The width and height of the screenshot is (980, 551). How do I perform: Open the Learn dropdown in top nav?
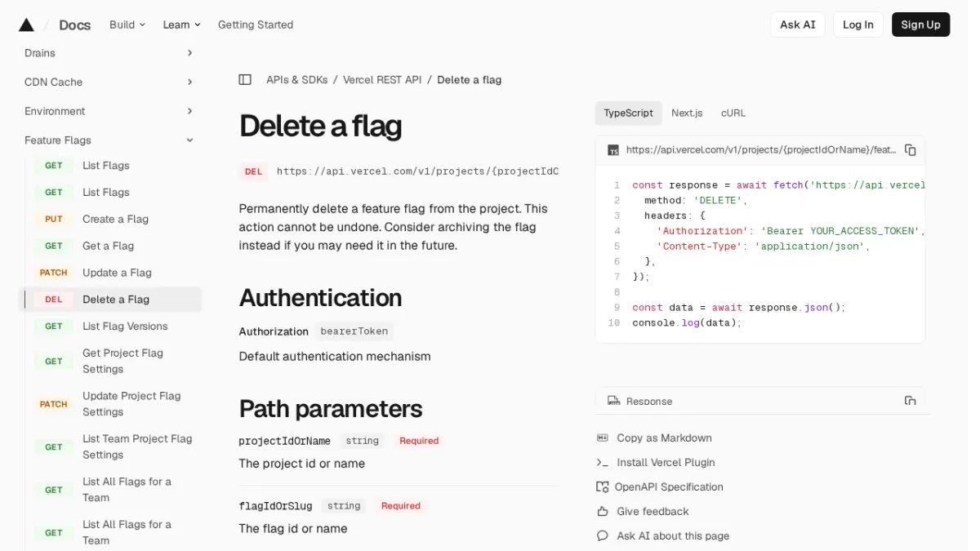(x=181, y=24)
